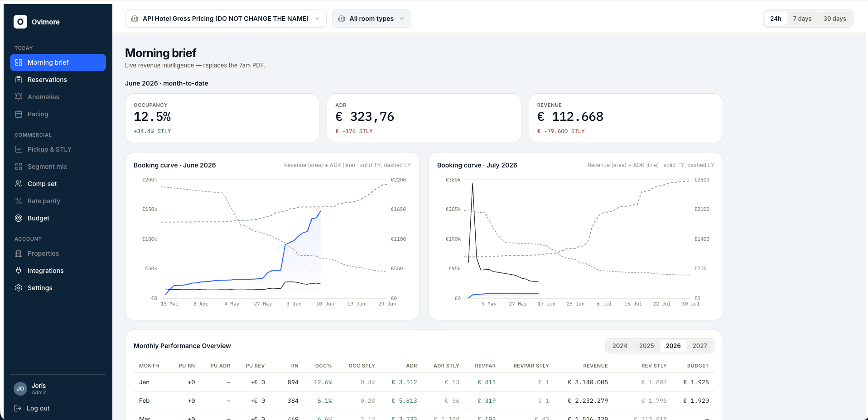
Task: Click the Booking curve June 2026 title
Action: coord(175,165)
